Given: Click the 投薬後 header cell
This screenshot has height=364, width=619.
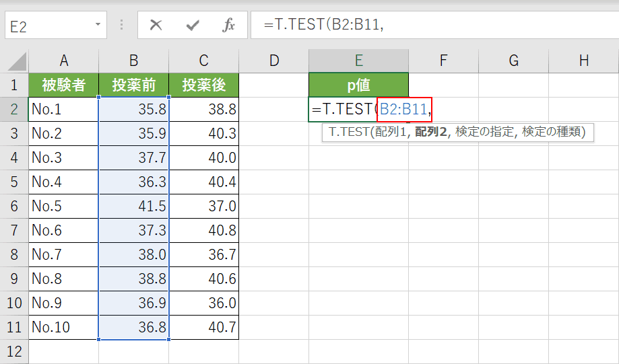Looking at the screenshot, I should coord(203,85).
